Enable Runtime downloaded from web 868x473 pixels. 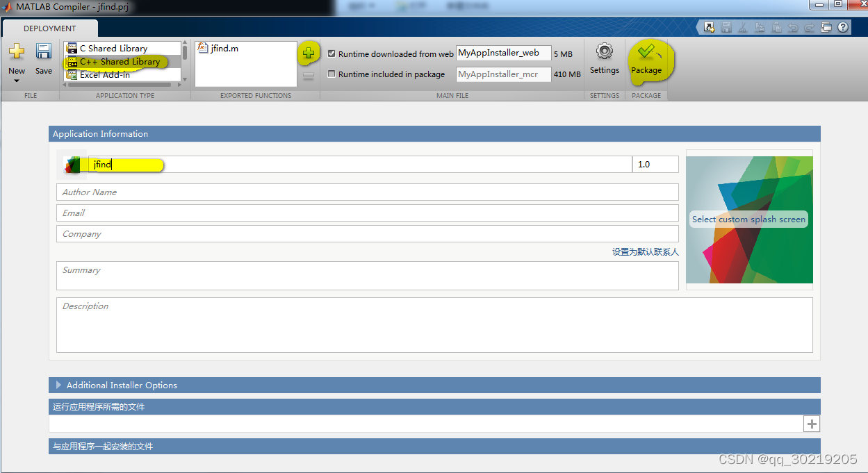[x=331, y=53]
